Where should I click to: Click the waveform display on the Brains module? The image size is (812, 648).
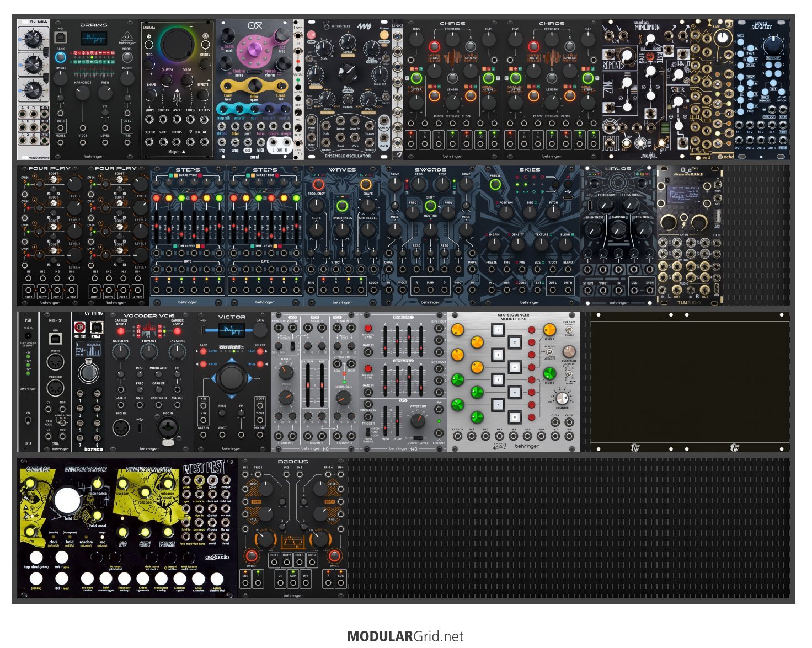click(94, 39)
